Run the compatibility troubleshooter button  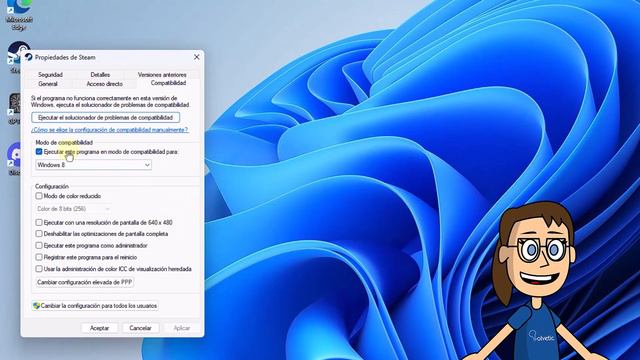[x=105, y=118]
